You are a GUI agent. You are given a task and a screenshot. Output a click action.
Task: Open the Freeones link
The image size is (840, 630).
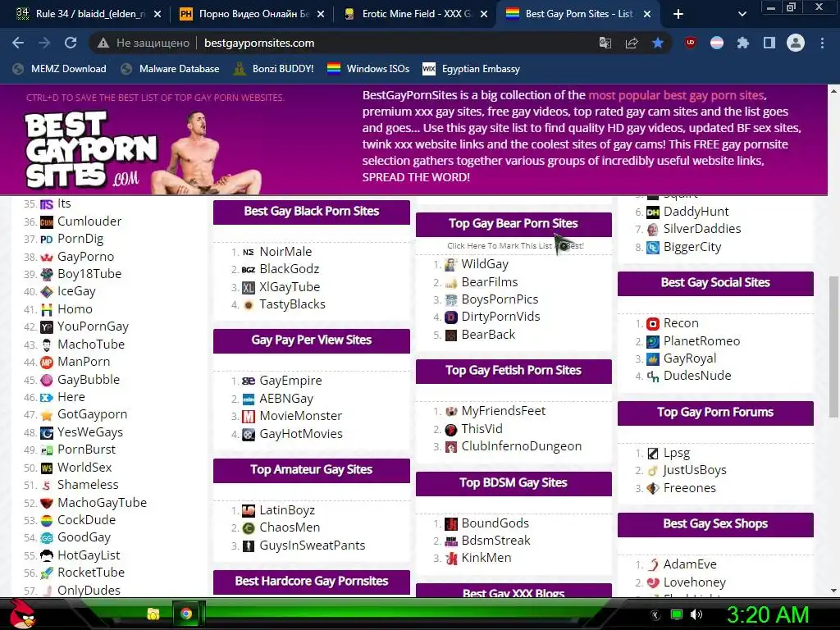pos(689,488)
